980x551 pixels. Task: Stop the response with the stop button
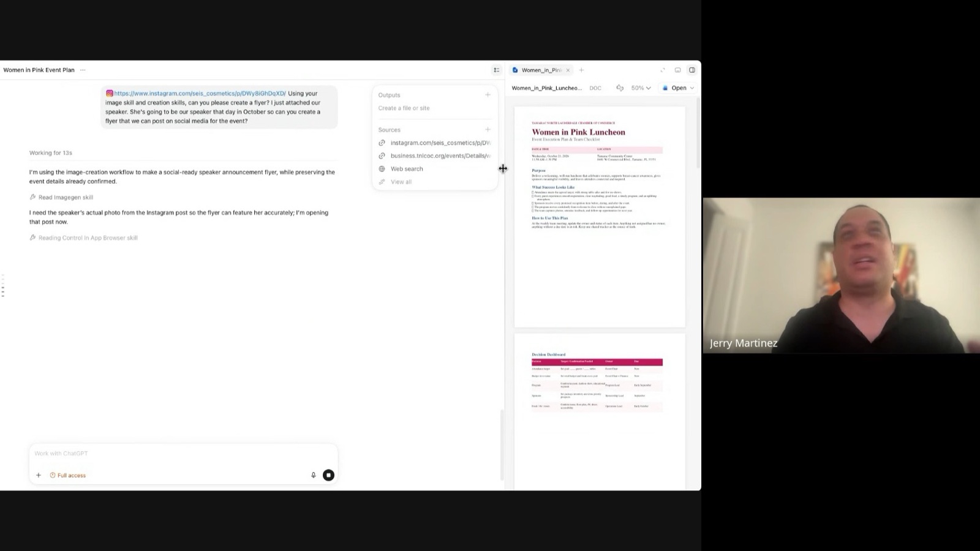point(329,475)
